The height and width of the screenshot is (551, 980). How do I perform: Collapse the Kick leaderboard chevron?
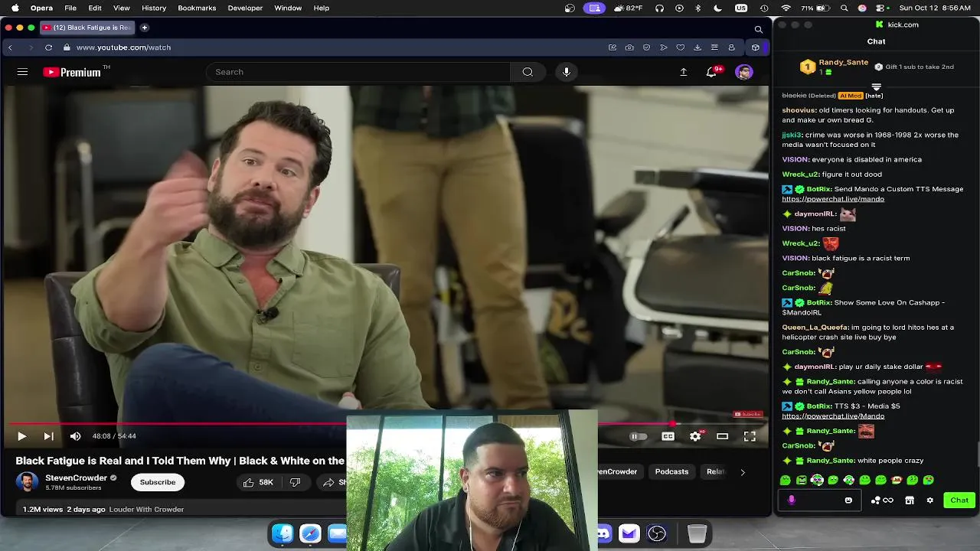[x=877, y=87]
